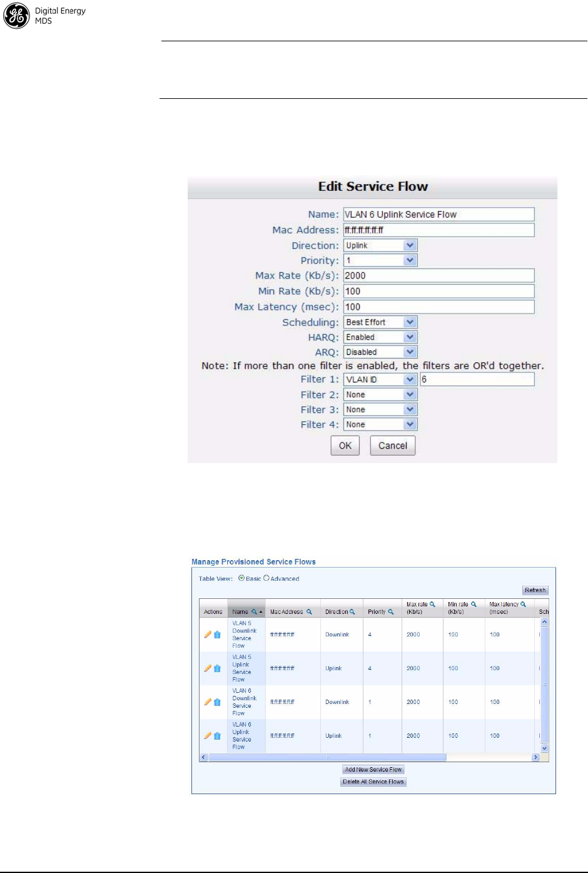This screenshot has width=588, height=873.
Task: Open the Scheduling dropdown set to Best Effort
Action: 380,322
